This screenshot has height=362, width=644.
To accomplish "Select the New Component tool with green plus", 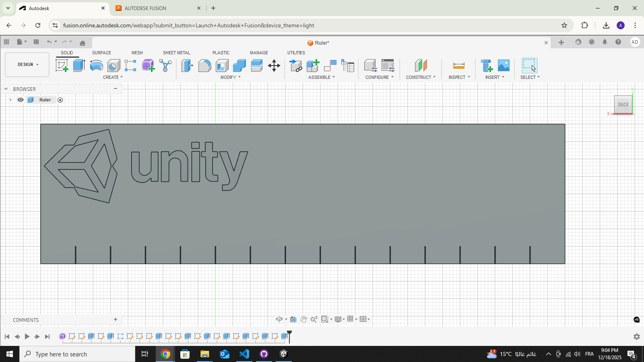I will point(313,66).
